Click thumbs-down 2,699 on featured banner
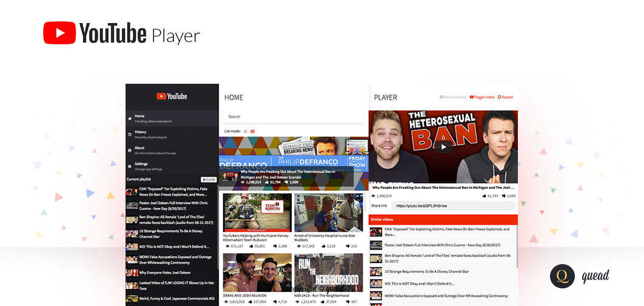This screenshot has height=306, width=644. click(x=286, y=182)
